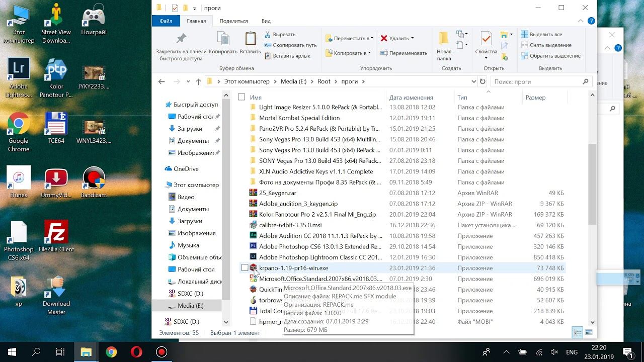Switch to details view icon
The image size is (644, 362).
[578, 332]
